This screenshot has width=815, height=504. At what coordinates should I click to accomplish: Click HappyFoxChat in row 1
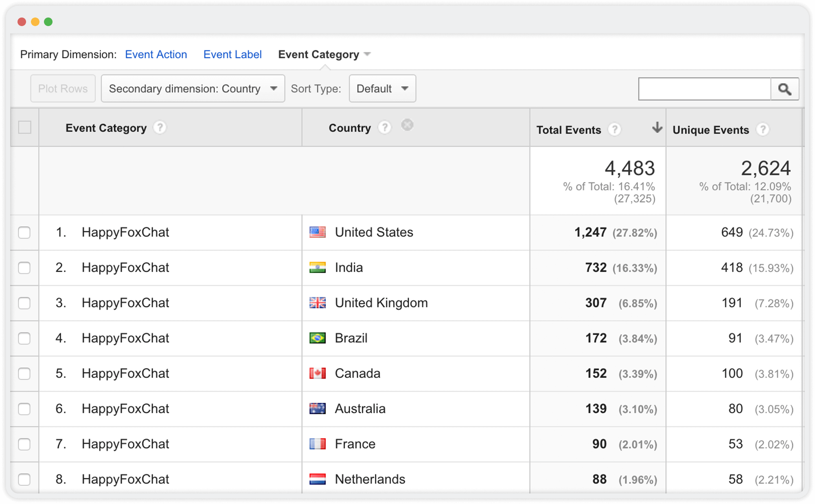pyautogui.click(x=125, y=232)
